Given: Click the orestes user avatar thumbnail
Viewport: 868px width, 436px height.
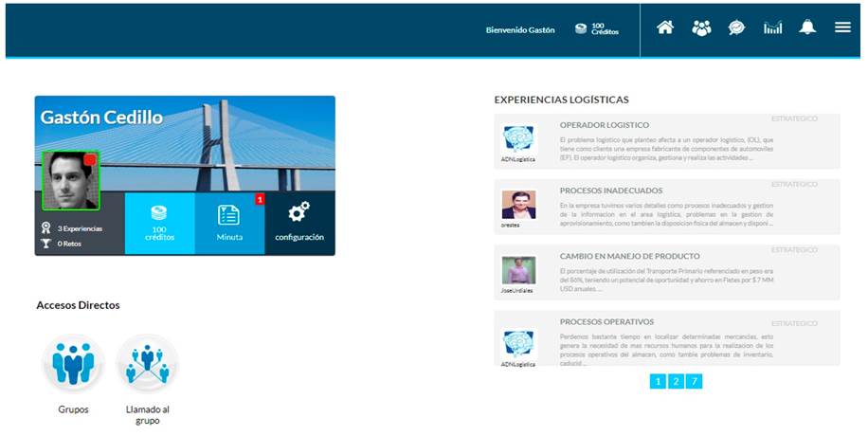Looking at the screenshot, I should pos(518,205).
